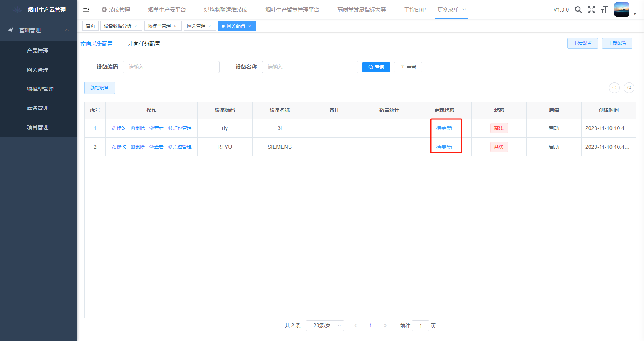This screenshot has width=644, height=341.
Task: Open the font size setting icon
Action: tap(604, 10)
